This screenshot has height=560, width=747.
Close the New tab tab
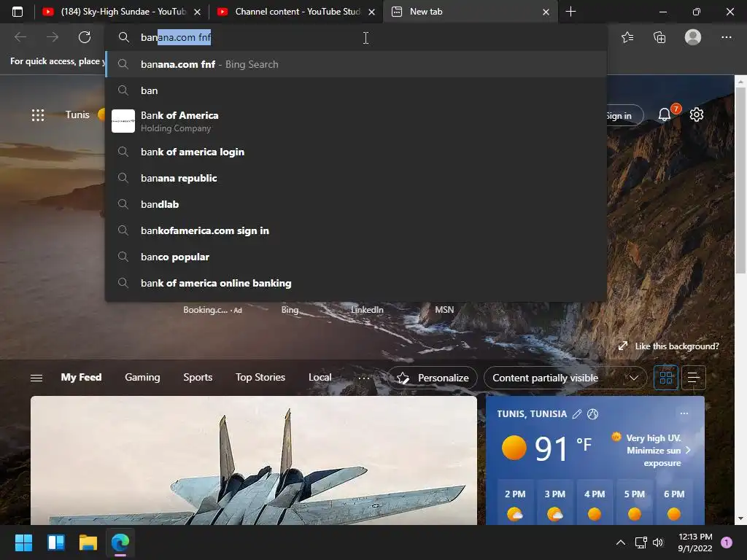tap(546, 12)
